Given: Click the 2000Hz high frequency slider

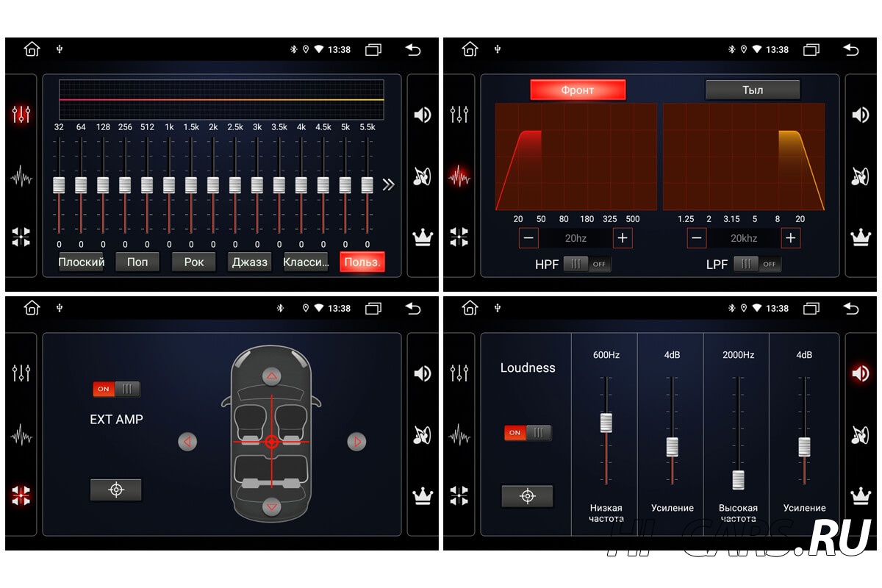Looking at the screenshot, I should coord(739,434).
